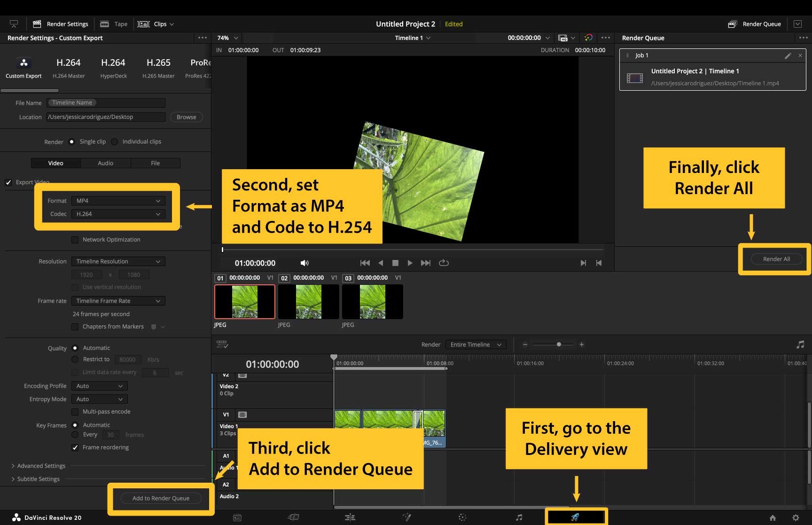The width and height of the screenshot is (812, 525).
Task: Expand Advanced Settings section
Action: (41, 466)
